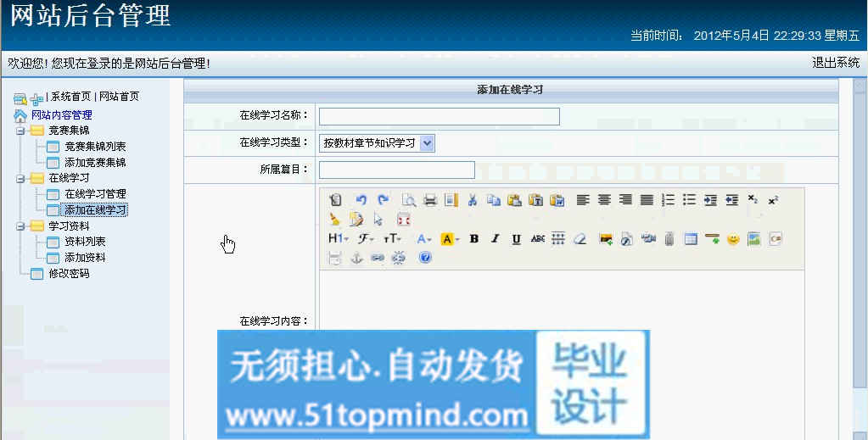
Task: Run quick format on content
Action: 356,220
